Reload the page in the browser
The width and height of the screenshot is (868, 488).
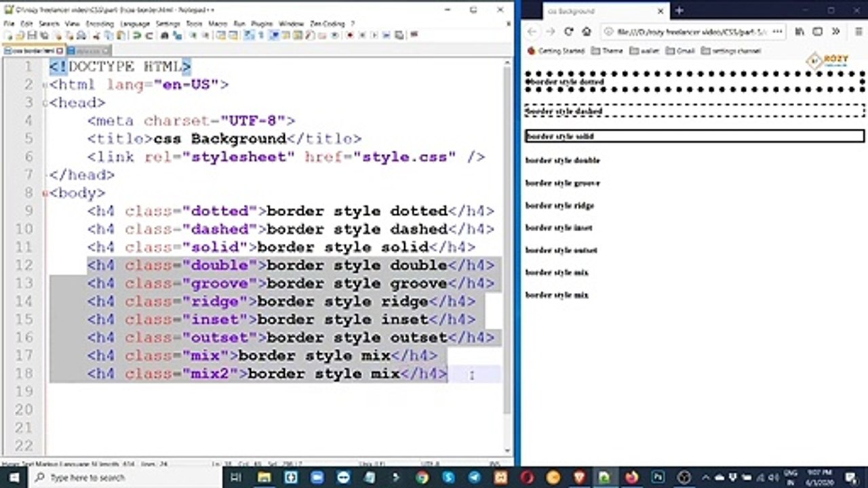click(x=568, y=32)
